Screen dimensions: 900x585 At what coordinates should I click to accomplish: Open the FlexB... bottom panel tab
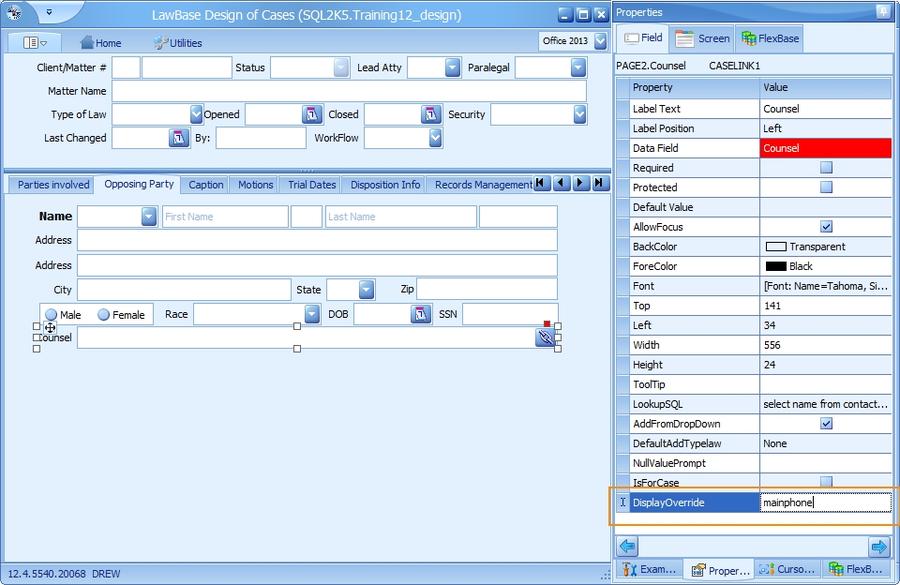pos(856,569)
